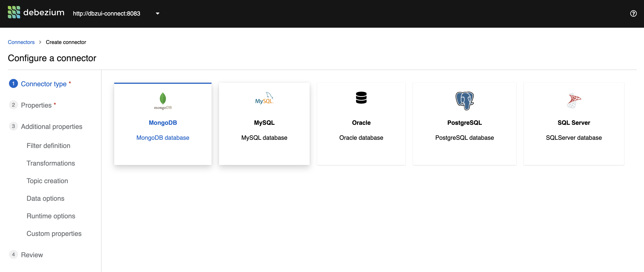The image size is (644, 272).
Task: Open the Custom properties section
Action: [54, 233]
